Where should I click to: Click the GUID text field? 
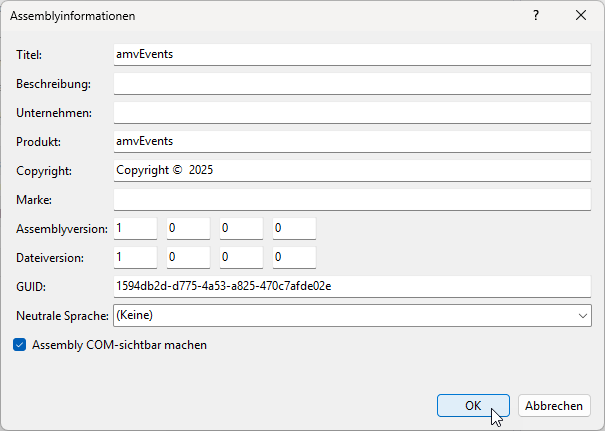(x=352, y=286)
